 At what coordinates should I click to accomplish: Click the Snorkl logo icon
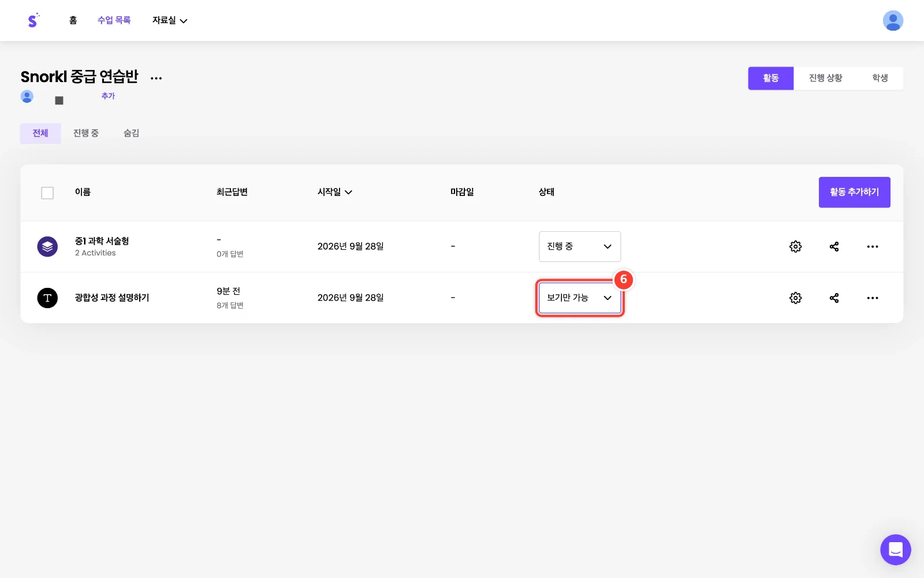click(33, 20)
